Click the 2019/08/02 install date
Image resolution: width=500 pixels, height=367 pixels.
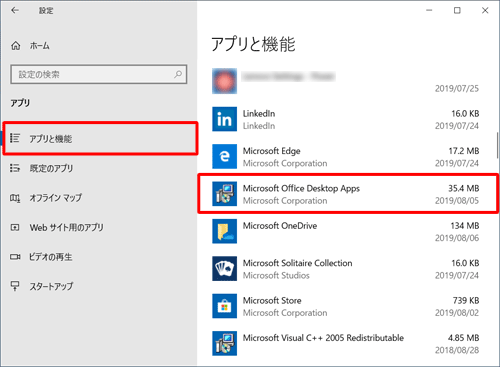(457, 313)
